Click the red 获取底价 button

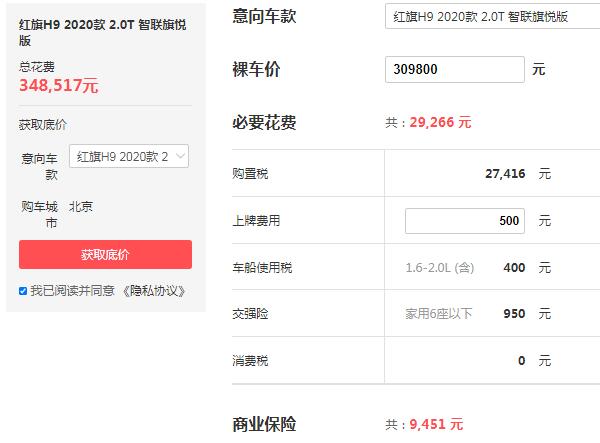coord(105,254)
